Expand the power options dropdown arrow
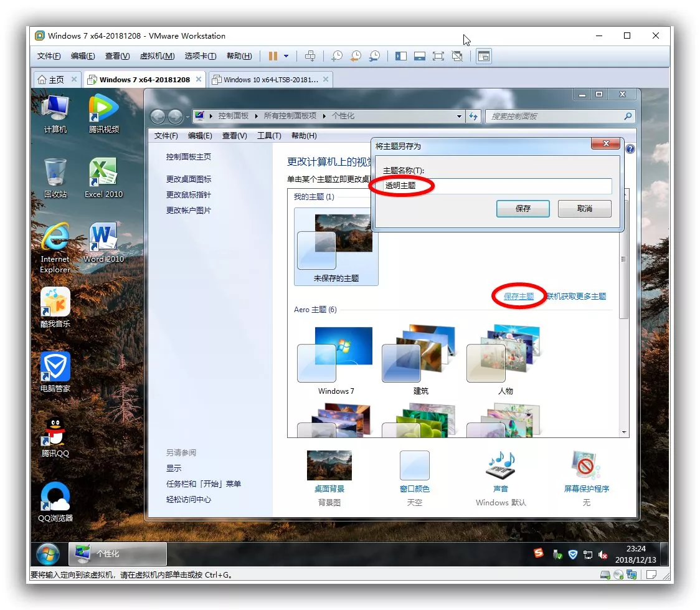 (286, 56)
